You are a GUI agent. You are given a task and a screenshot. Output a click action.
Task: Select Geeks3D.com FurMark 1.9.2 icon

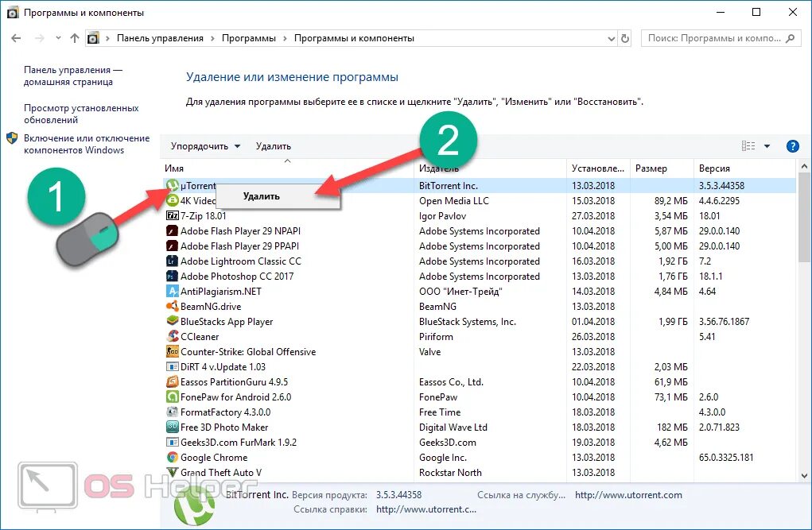[x=172, y=442]
